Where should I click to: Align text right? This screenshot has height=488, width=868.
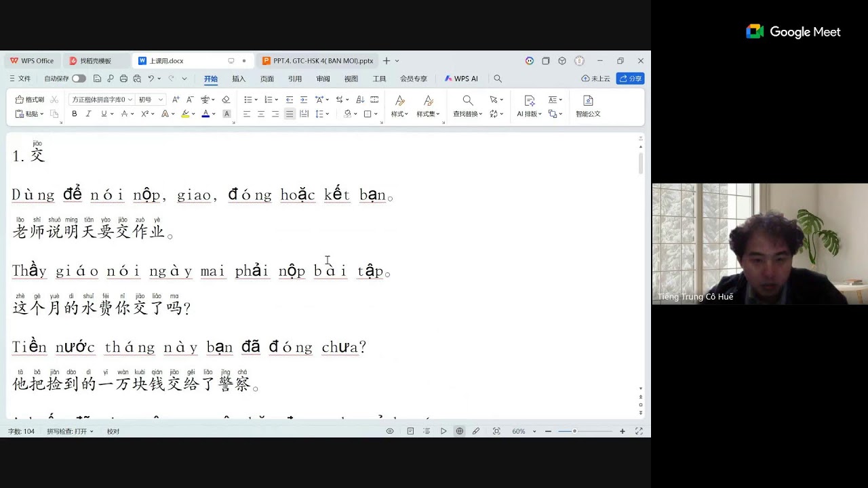(x=275, y=114)
